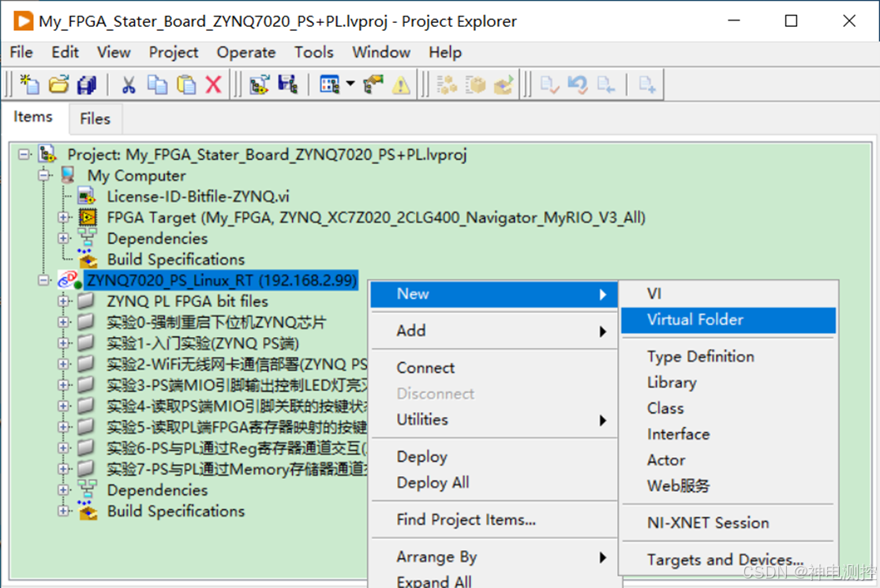
Task: Click the yellow warning triangle icon
Action: (401, 84)
